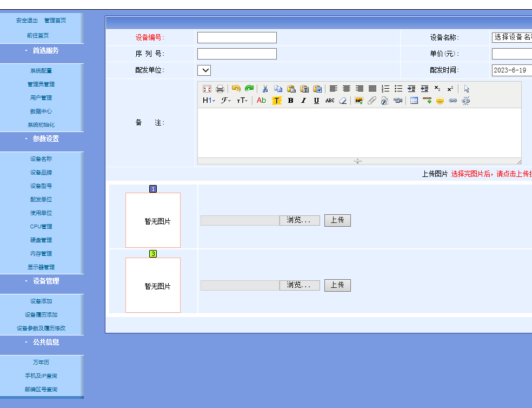Screen dimensions: 532x408
Task: Toggle fullscreen mode in the editor toolbar
Action: 207,89
